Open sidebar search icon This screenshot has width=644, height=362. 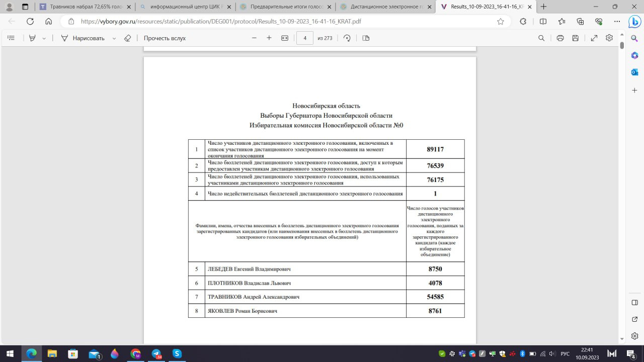634,38
